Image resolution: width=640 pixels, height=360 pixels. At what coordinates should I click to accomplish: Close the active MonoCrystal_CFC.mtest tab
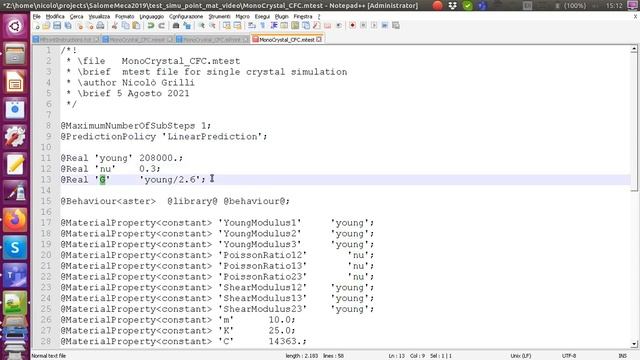click(319, 40)
